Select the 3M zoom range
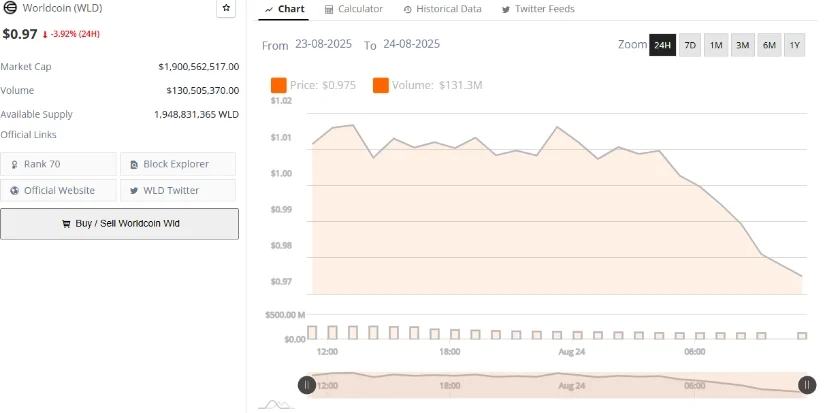Screen dimensions: 825x413 tap(742, 45)
